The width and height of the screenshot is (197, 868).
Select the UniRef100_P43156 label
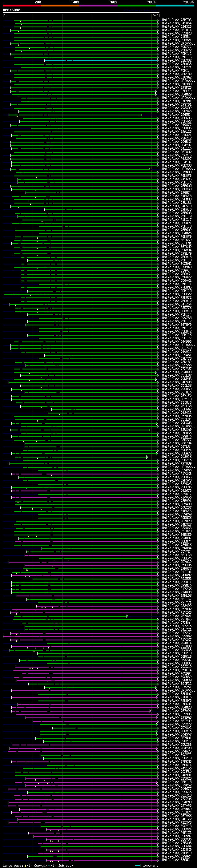(x=177, y=768)
